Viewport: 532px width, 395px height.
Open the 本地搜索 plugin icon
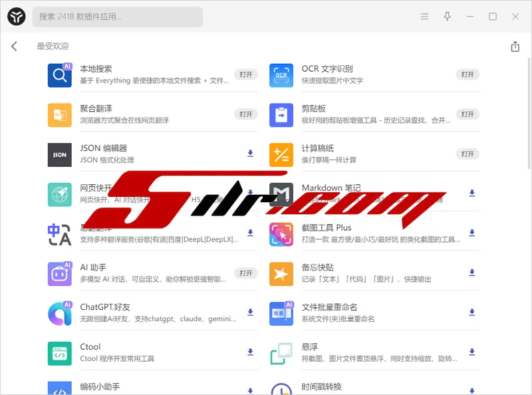point(60,75)
